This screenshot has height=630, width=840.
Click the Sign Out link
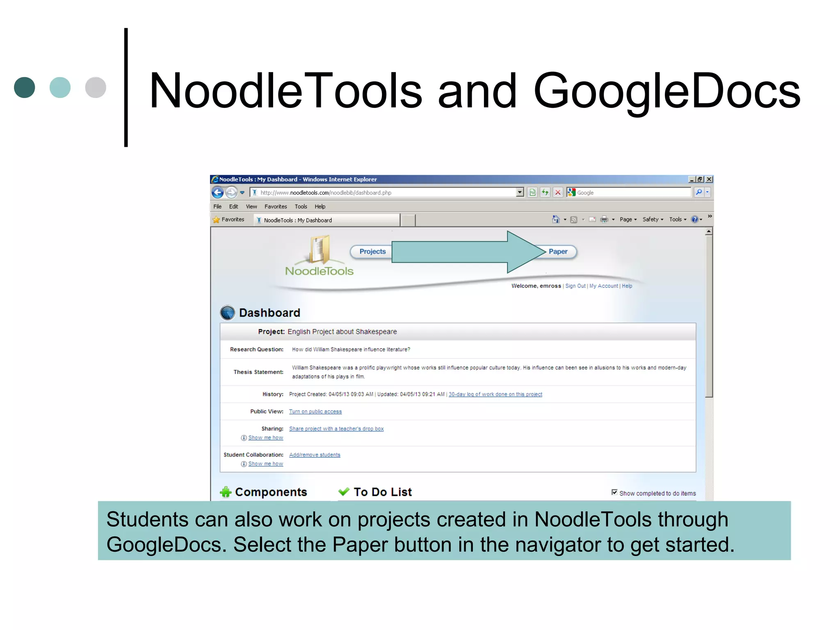pyautogui.click(x=575, y=286)
